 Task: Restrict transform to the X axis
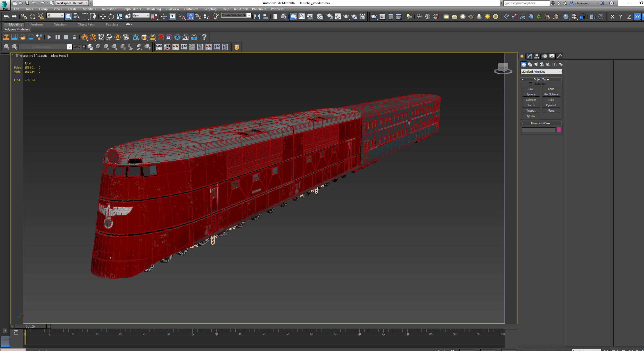point(613,17)
